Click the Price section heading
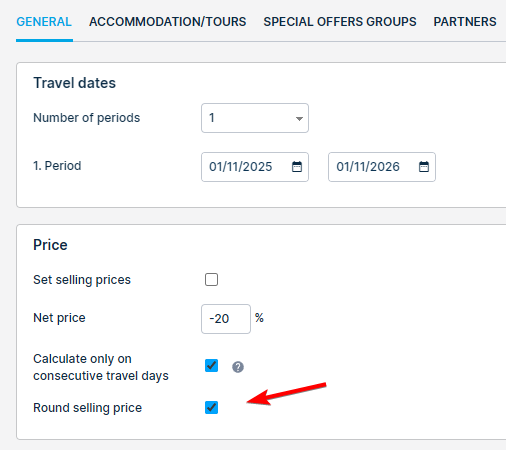This screenshot has width=506, height=450. (50, 245)
